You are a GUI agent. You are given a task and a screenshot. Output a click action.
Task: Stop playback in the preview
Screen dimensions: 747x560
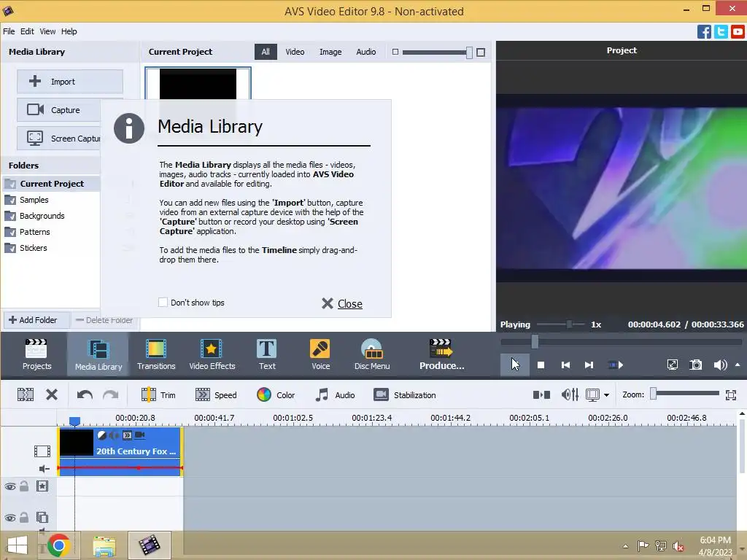541,365
